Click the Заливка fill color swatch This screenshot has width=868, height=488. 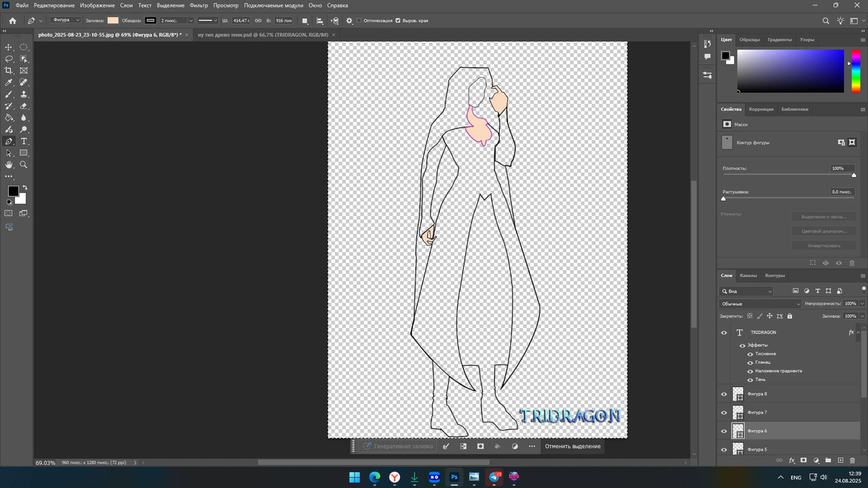click(x=113, y=20)
